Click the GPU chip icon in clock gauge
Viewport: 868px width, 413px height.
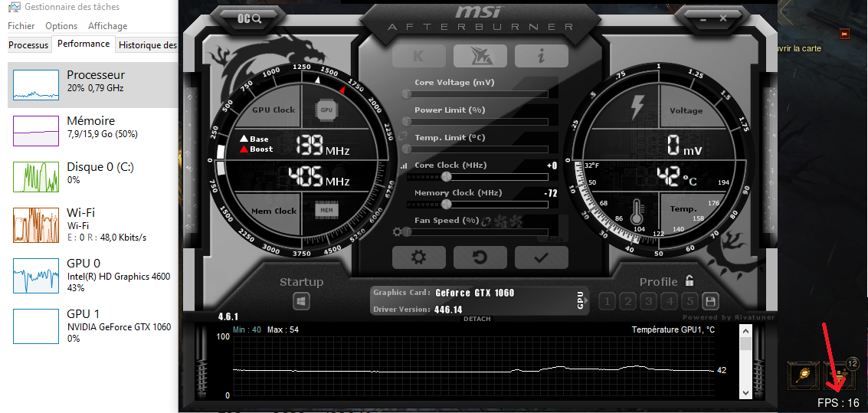point(326,110)
